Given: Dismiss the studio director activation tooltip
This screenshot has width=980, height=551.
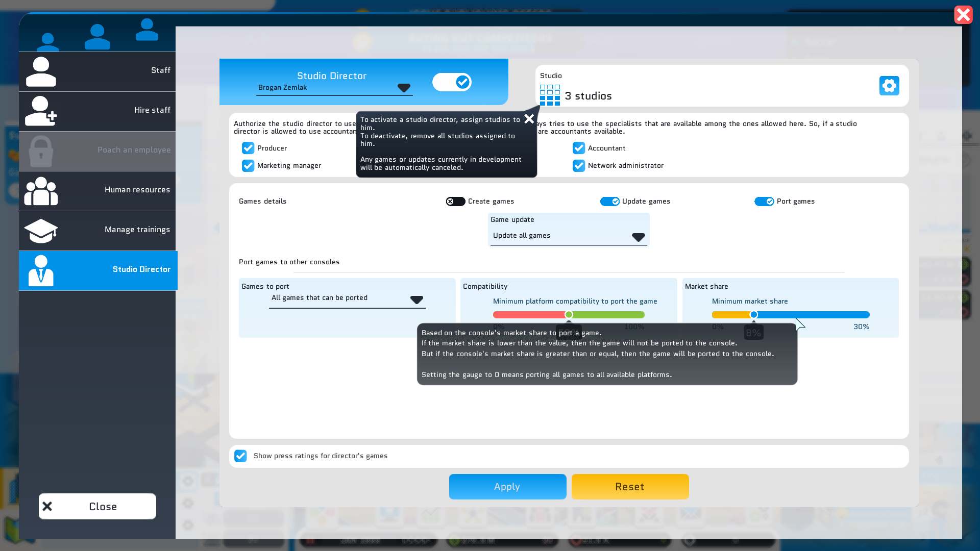Looking at the screenshot, I should (x=529, y=118).
